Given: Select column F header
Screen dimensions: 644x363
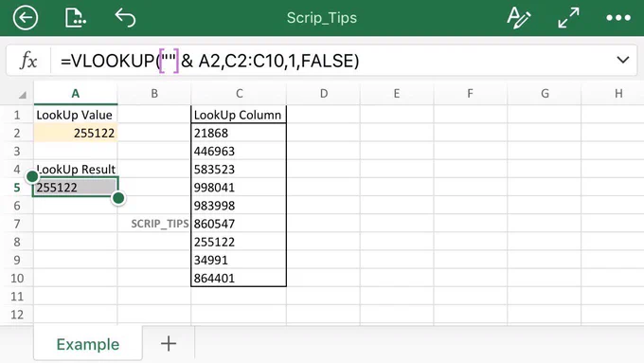Looking at the screenshot, I should coord(471,94).
